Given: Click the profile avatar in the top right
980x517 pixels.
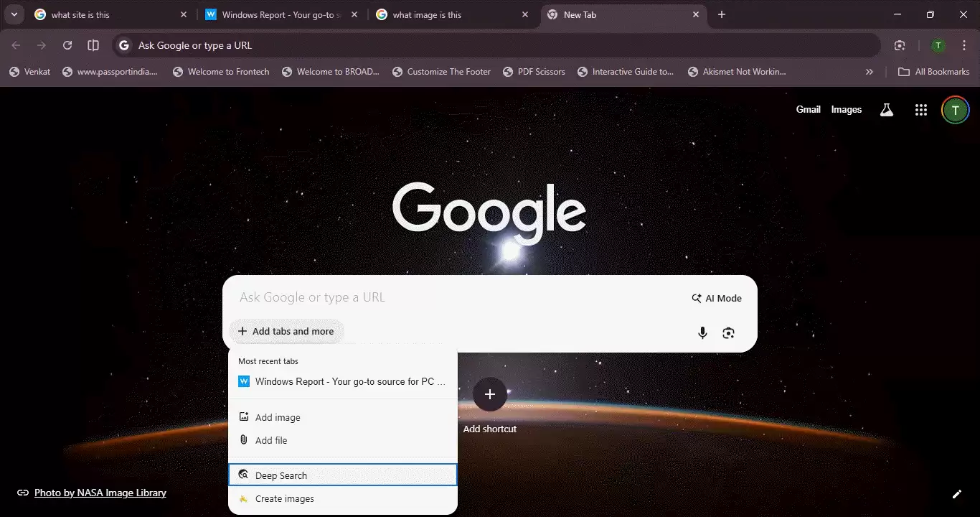Looking at the screenshot, I should [x=955, y=109].
